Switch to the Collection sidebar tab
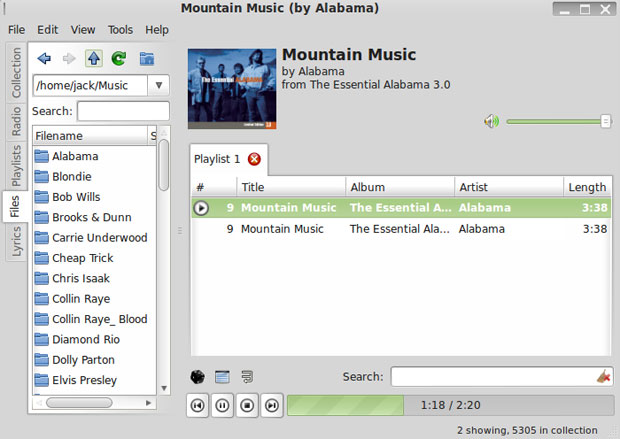 point(16,73)
